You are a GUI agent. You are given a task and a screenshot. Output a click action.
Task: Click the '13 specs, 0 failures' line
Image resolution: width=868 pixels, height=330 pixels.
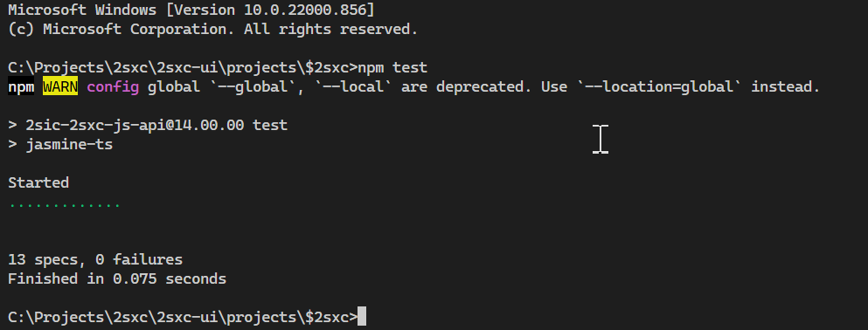[95, 259]
